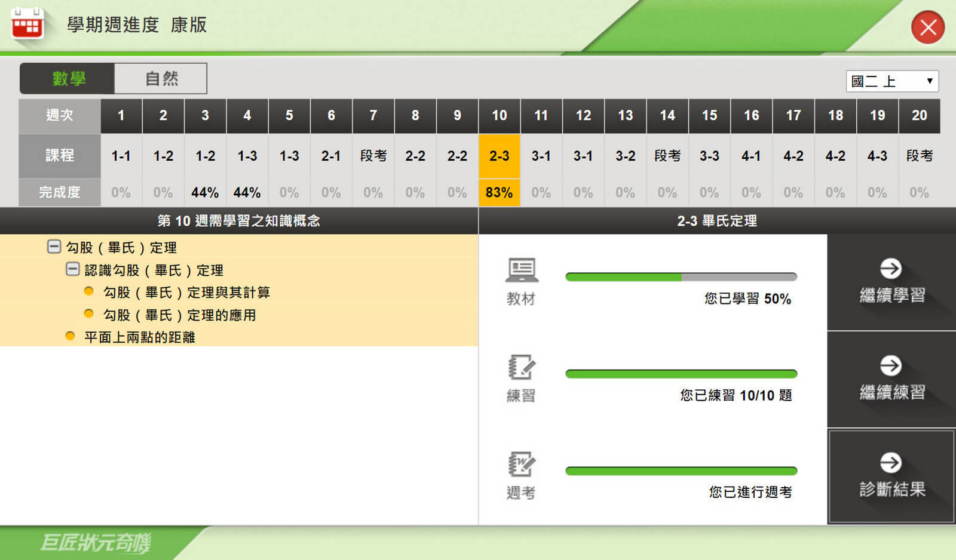Select week 13 column header

(626, 116)
